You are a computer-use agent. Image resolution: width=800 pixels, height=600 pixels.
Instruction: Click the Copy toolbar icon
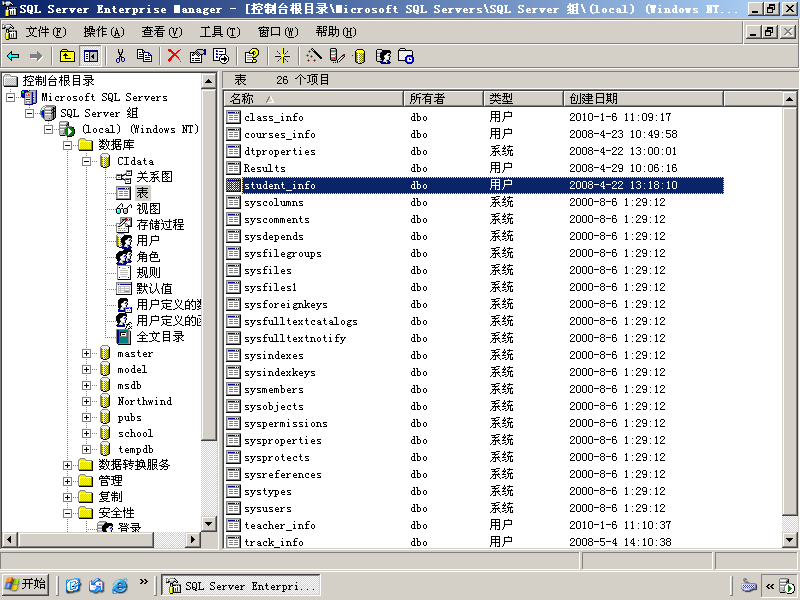(x=144, y=56)
